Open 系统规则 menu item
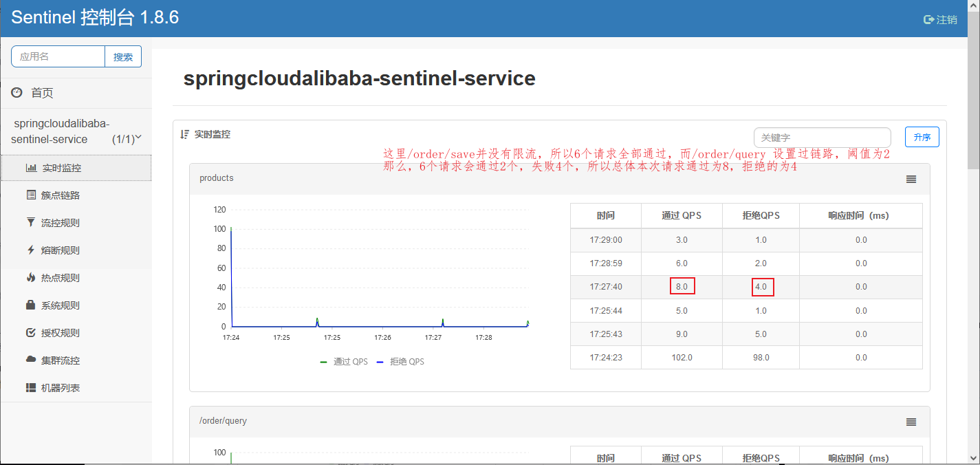Image resolution: width=980 pixels, height=465 pixels. (76, 305)
